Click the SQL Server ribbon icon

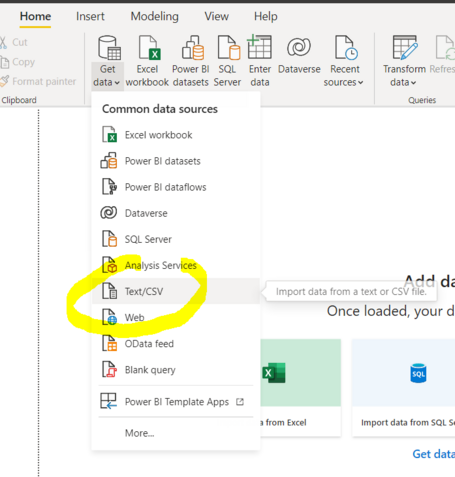(229, 48)
